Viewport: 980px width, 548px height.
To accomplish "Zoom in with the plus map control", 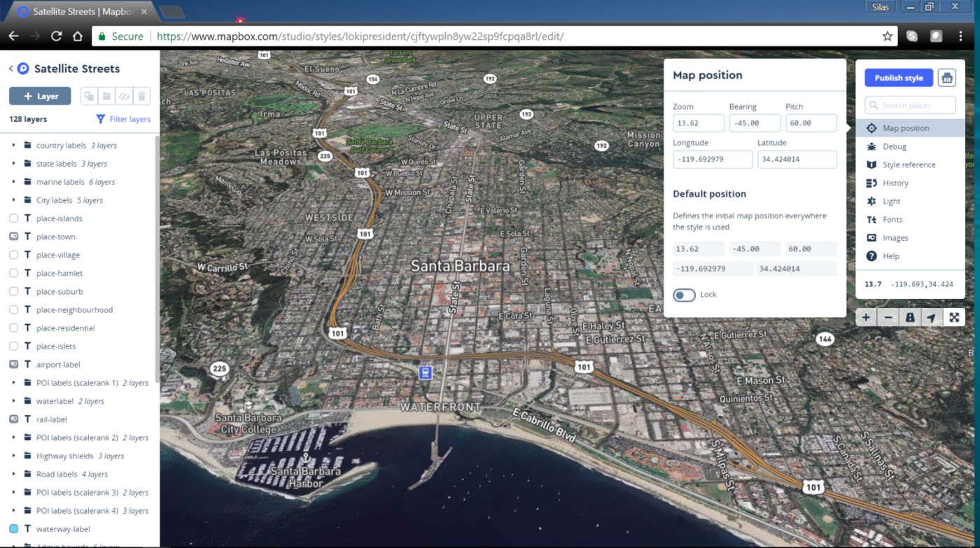I will coord(866,318).
